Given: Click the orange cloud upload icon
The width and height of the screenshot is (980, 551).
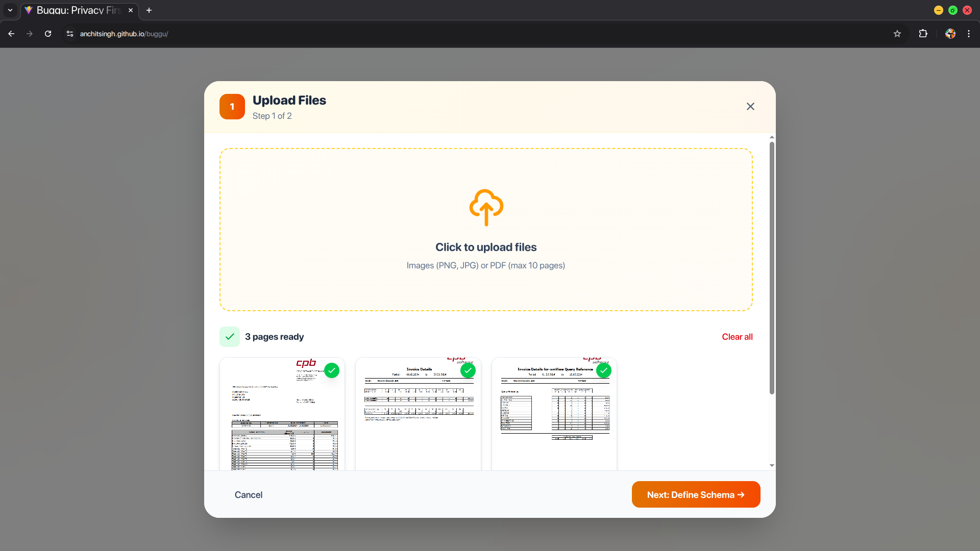Looking at the screenshot, I should [x=486, y=207].
